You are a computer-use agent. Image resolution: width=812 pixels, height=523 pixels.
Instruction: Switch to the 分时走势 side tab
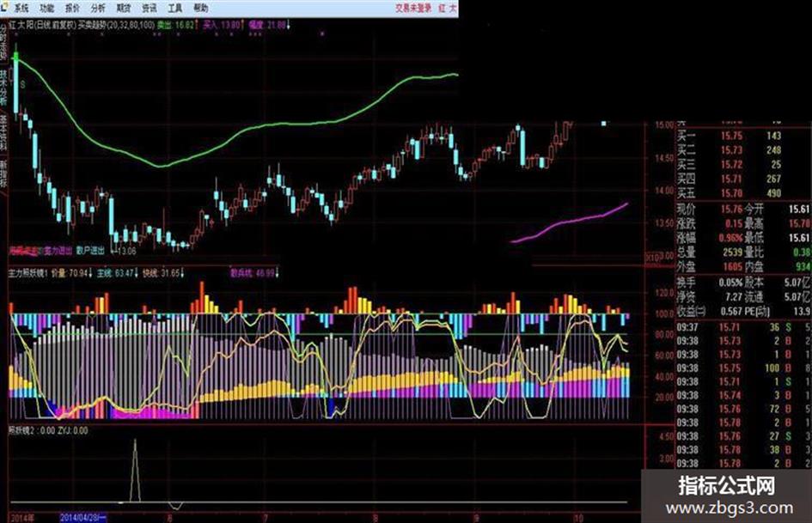point(3,43)
